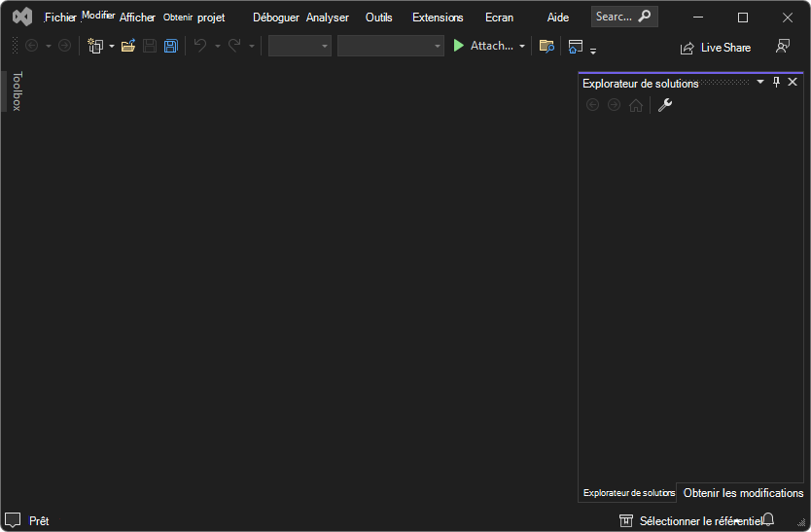
Task: Open the Obtenir projet menu
Action: 194,18
